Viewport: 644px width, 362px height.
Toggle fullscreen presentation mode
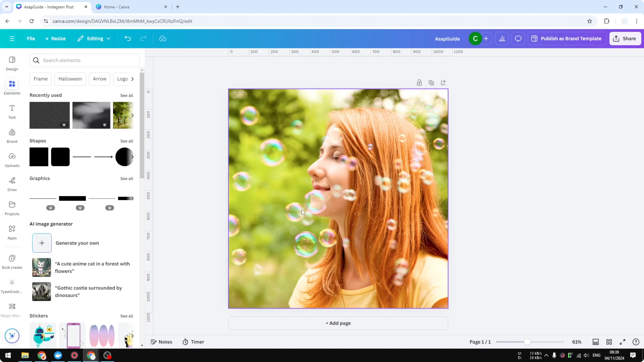pos(622,342)
